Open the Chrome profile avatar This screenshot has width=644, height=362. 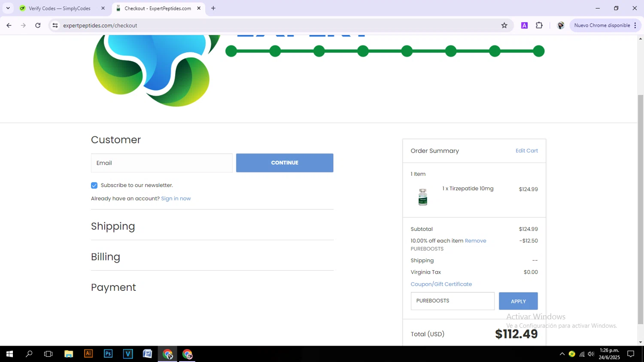click(x=560, y=25)
